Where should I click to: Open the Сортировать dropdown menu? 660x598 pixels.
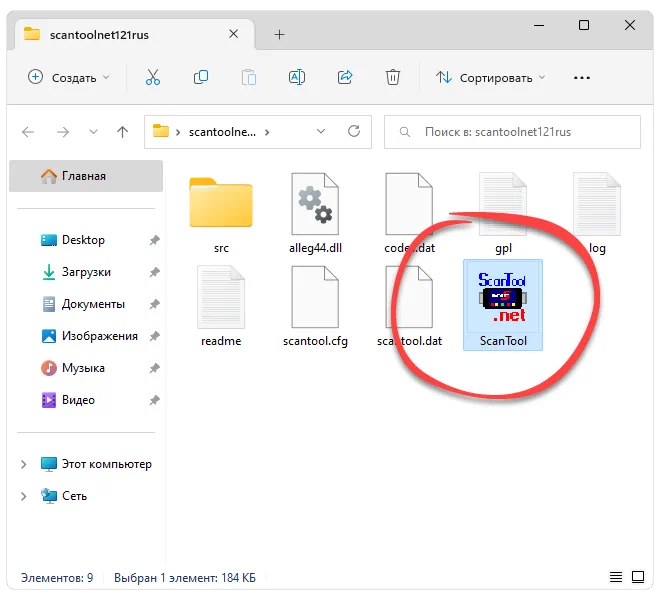491,77
